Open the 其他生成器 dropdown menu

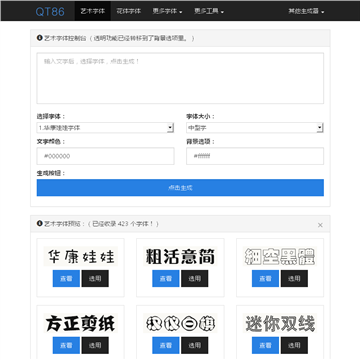[x=306, y=11]
